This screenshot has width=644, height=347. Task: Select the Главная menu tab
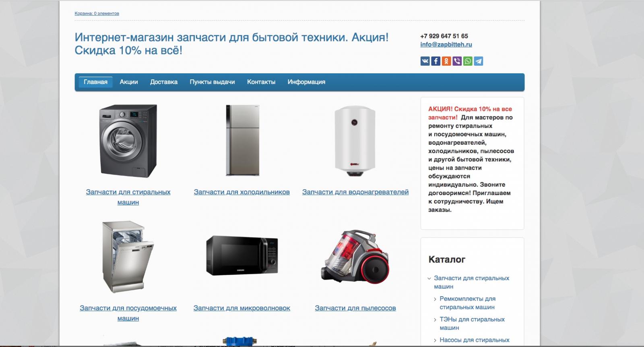95,82
